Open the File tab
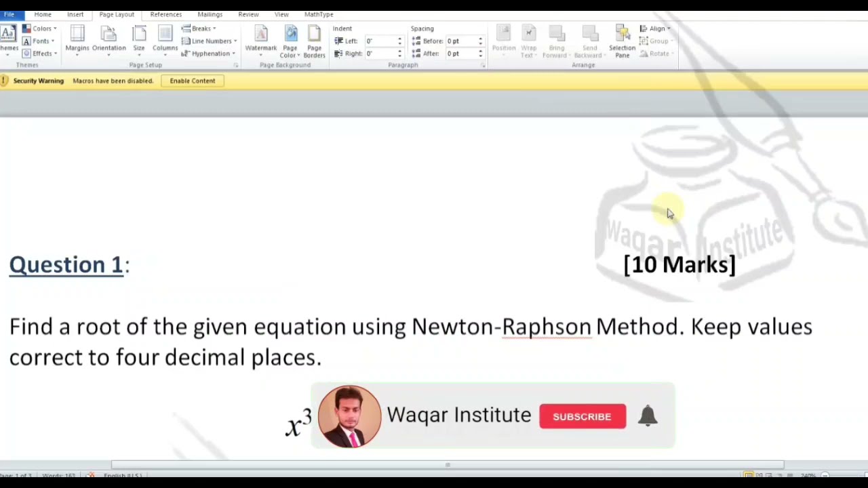Viewport: 868px width, 488px height. 9,14
